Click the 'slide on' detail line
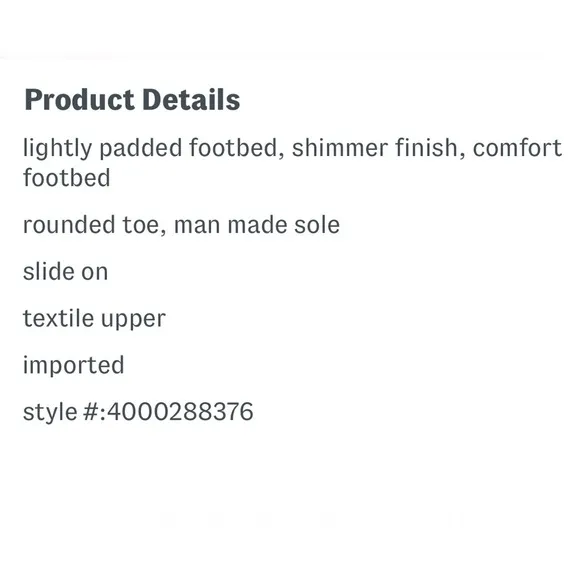The width and height of the screenshot is (580, 580). click(x=65, y=272)
